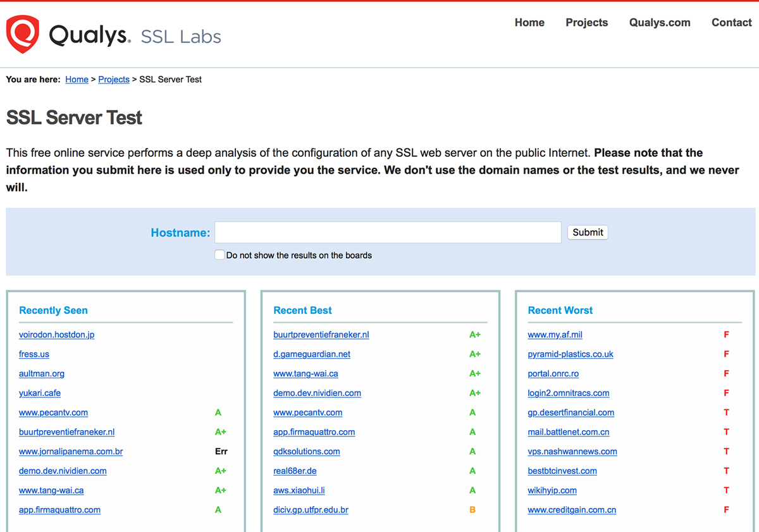Click the Submit button
759x532 pixels.
pos(588,232)
